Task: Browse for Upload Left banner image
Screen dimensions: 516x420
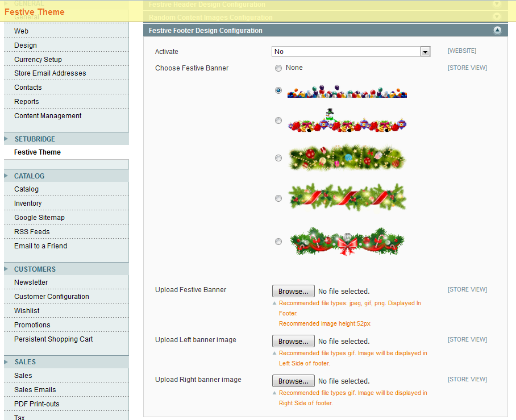Action: pyautogui.click(x=293, y=342)
